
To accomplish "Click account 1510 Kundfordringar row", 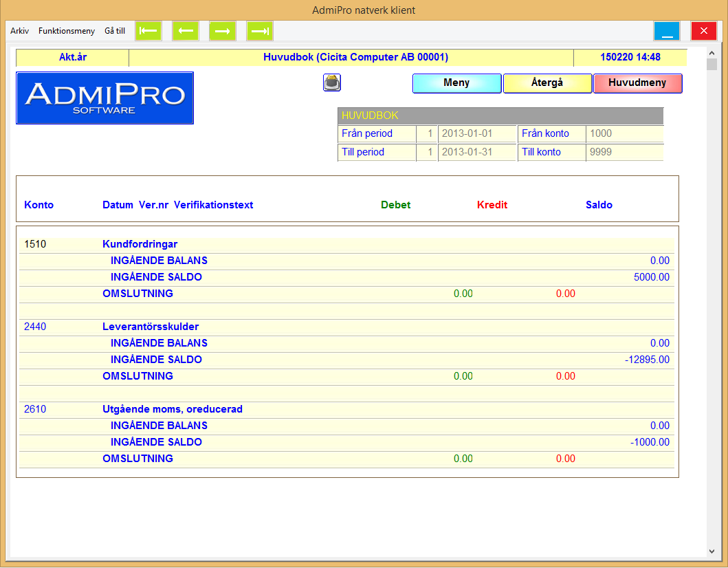I will point(140,244).
